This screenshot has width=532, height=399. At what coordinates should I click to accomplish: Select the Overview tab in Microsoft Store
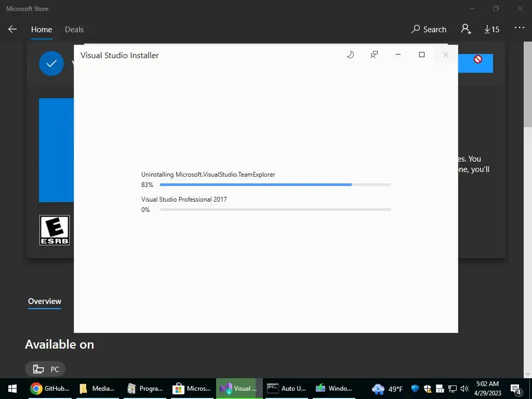pos(45,301)
